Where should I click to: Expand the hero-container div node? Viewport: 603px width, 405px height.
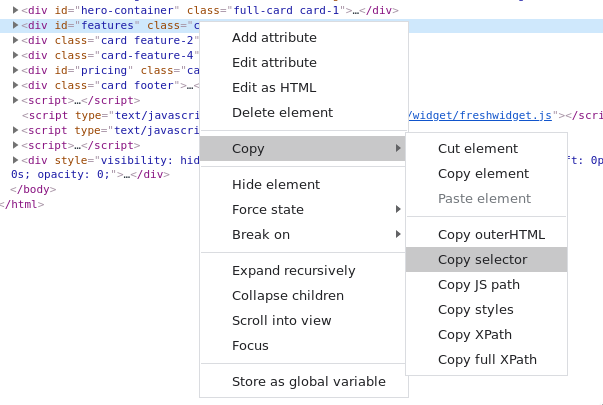(x=15, y=9)
